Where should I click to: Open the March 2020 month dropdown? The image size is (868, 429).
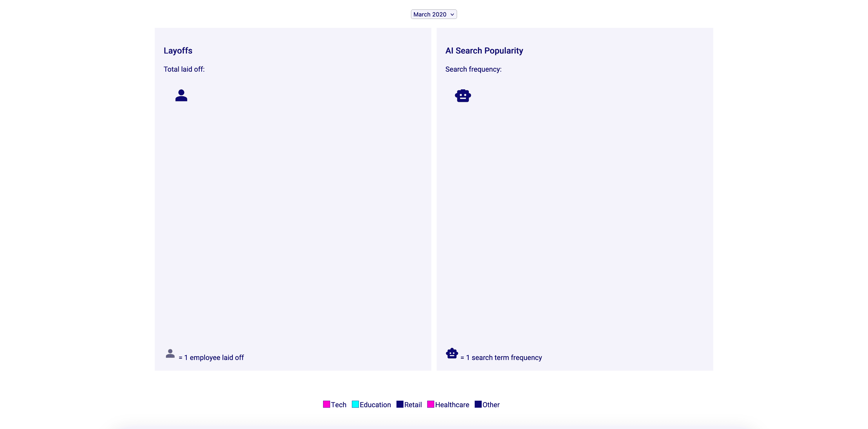tap(434, 14)
